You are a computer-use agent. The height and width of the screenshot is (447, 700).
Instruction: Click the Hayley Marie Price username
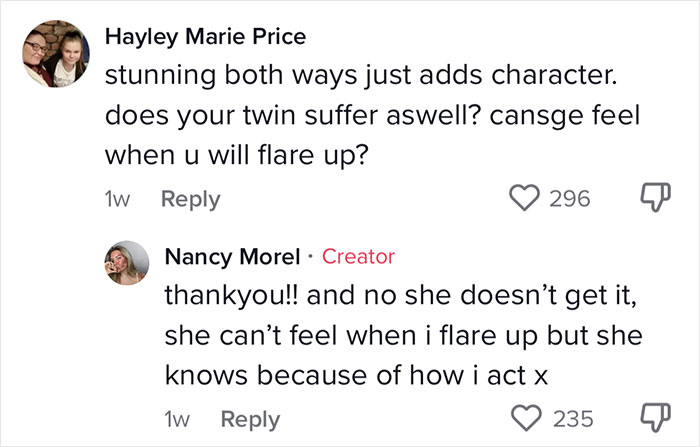click(205, 37)
